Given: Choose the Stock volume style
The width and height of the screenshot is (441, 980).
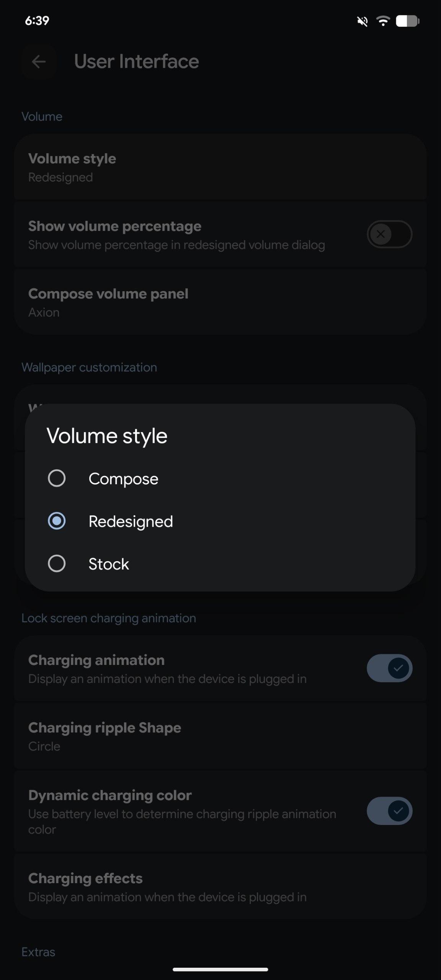Looking at the screenshot, I should click(x=57, y=563).
